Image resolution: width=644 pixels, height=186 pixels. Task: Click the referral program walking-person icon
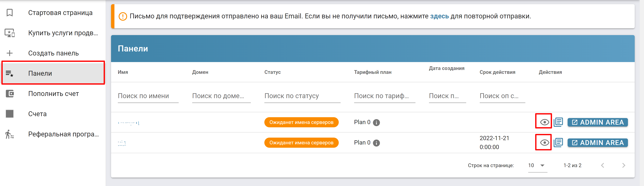coord(9,134)
